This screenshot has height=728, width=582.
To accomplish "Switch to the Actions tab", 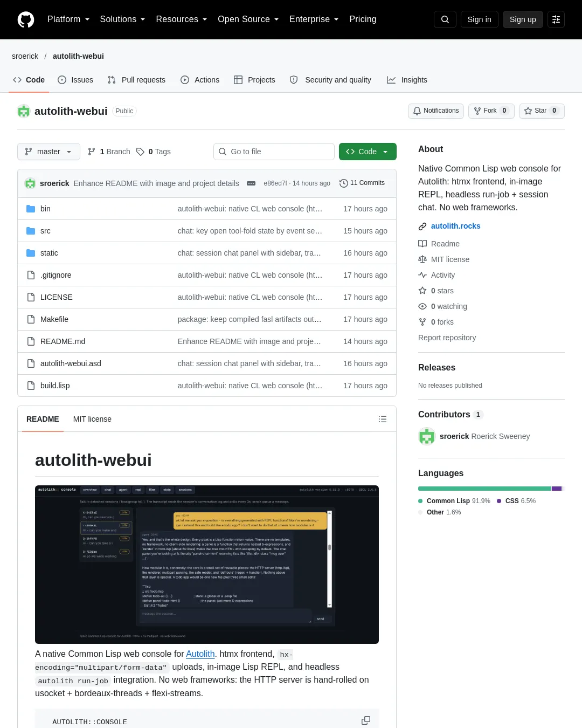I will (200, 80).
